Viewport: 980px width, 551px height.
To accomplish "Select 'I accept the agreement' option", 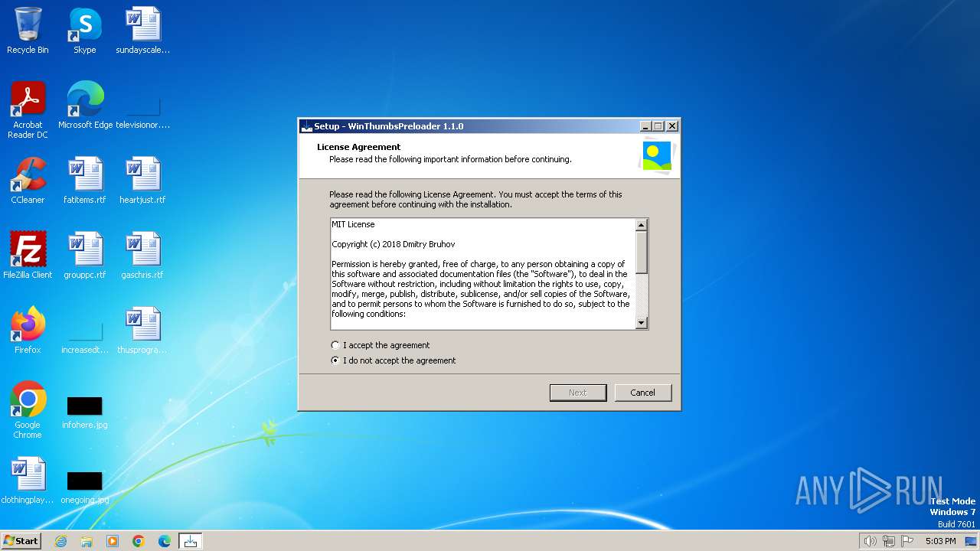I will point(380,345).
